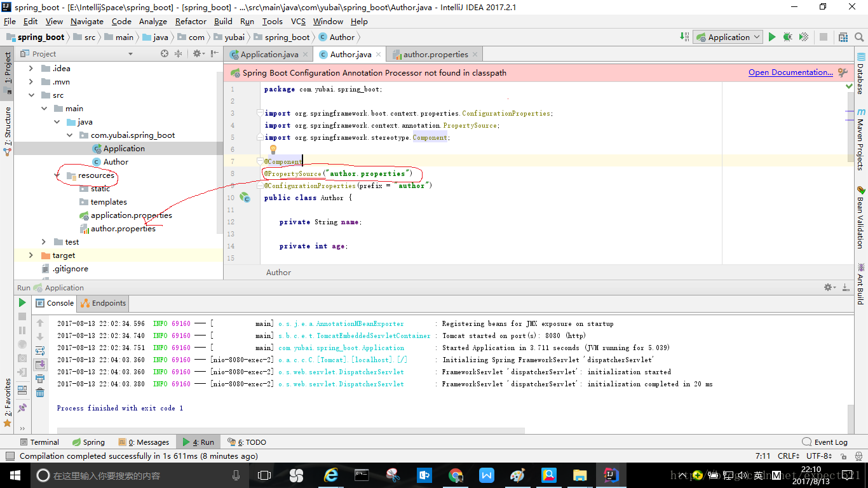This screenshot has height=488, width=868.
Task: Open the 6: TODO tool window
Action: [x=247, y=442]
